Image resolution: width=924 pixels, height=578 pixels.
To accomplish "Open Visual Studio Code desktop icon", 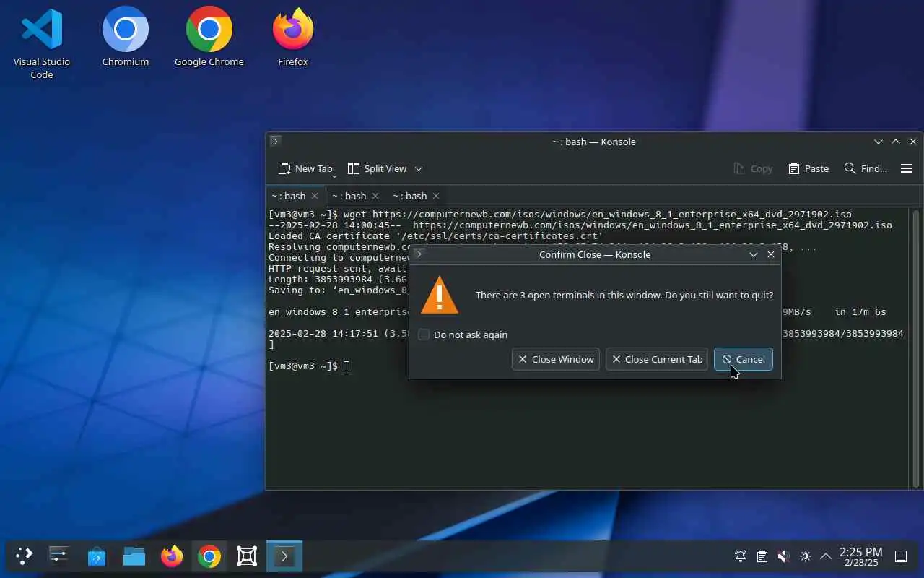I will coord(42,43).
